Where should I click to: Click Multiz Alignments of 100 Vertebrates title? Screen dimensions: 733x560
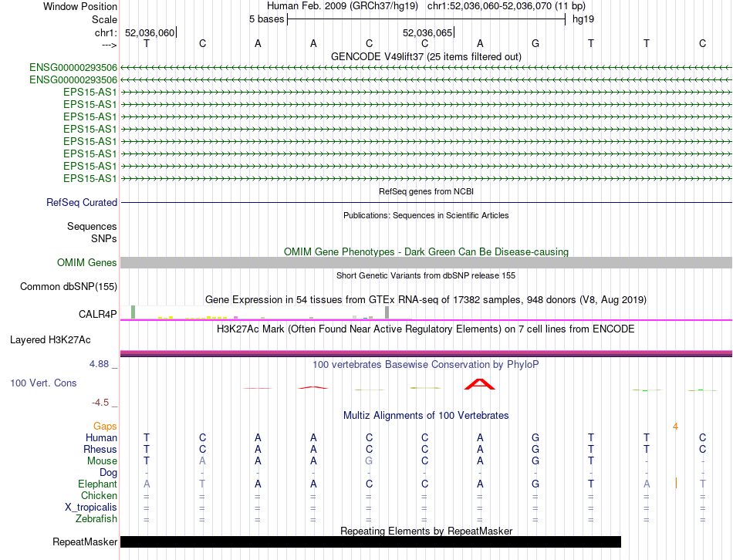pyautogui.click(x=426, y=415)
